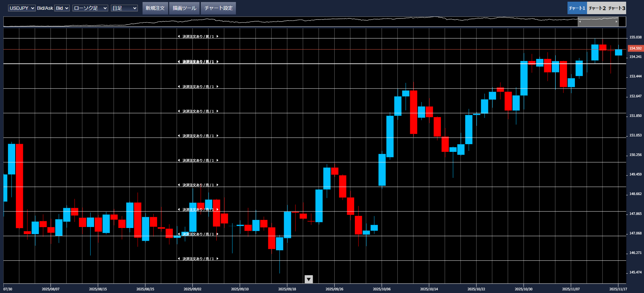Image resolution: width=644 pixels, height=293 pixels.
Task: Switch to the チャート3 tab
Action: tap(617, 8)
